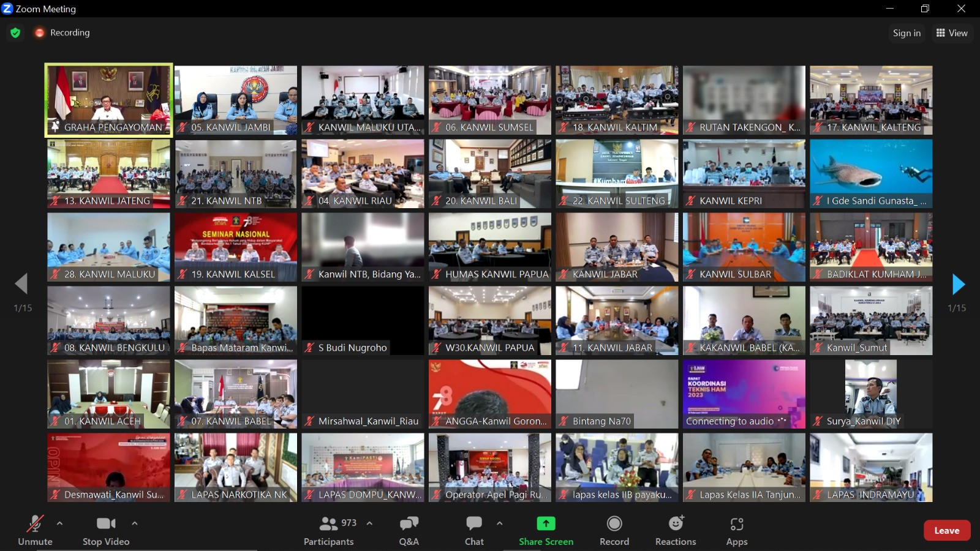980x551 pixels.
Task: Open the Apps panel
Action: (737, 530)
